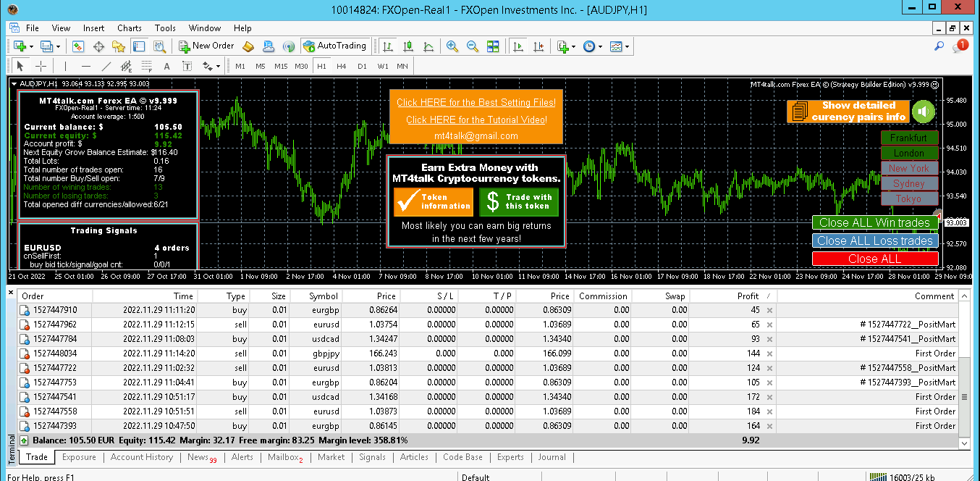The image size is (980, 481).
Task: Open the Journal tab
Action: [552, 457]
